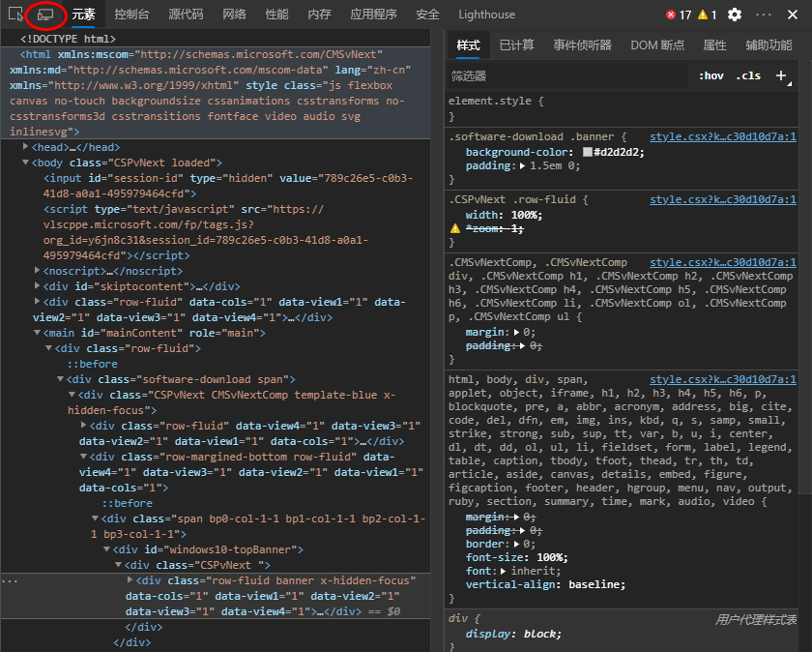
Task: Go to the 性能 tab
Action: [x=276, y=15]
